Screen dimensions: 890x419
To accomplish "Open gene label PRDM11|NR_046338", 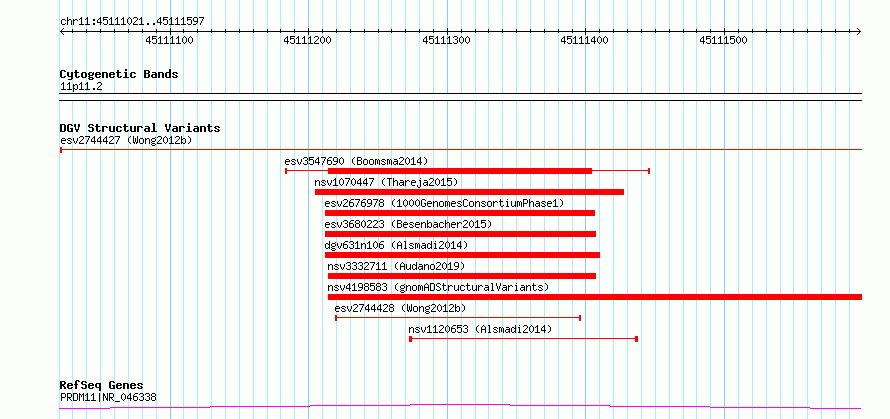I will pyautogui.click(x=108, y=398).
